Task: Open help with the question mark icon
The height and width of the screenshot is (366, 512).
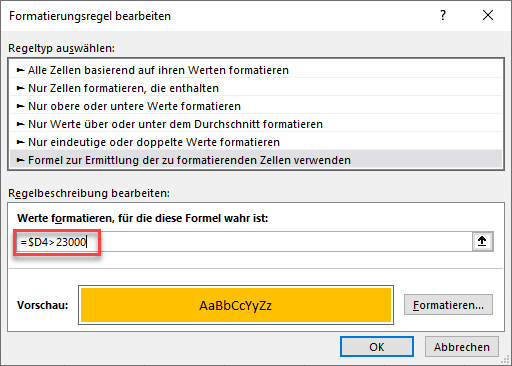Action: pos(443,15)
